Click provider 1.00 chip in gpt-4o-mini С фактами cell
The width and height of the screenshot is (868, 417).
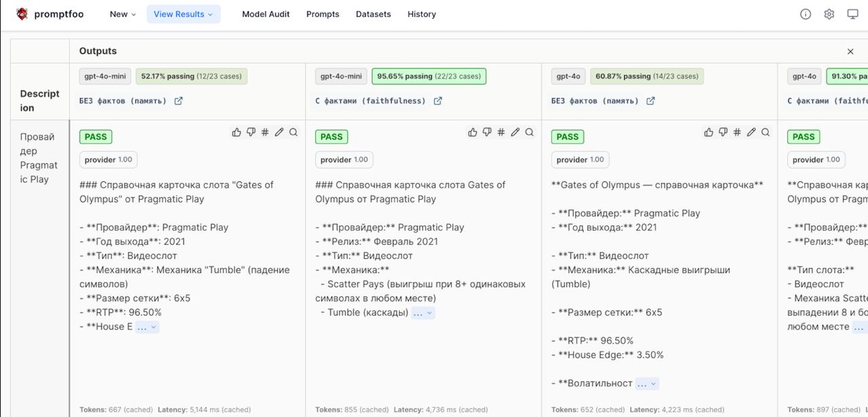pyautogui.click(x=344, y=160)
